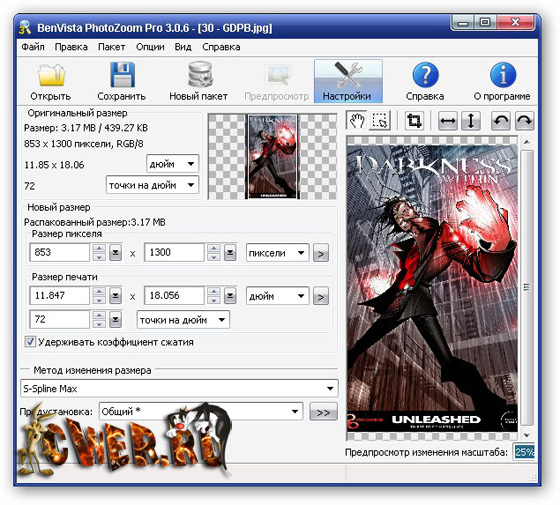Open preset list beside pixel height 1300
560x505 pixels.
coord(230,253)
